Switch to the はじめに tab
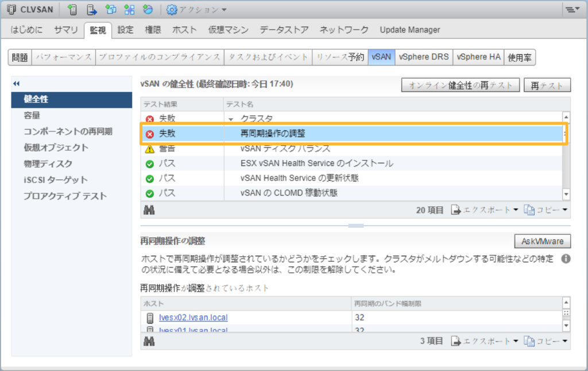588x371 pixels. [x=26, y=30]
